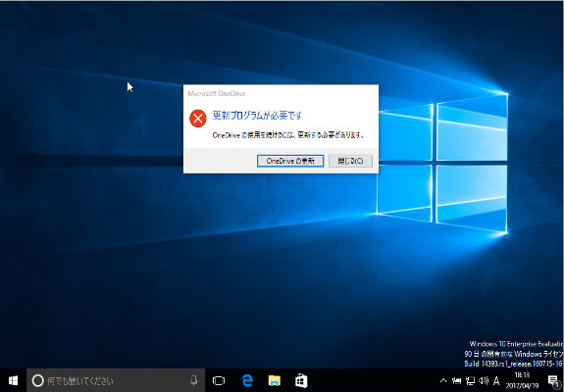Viewport: 564px width, 392px height.
Task: Click the Cortana microphone icon
Action: 193,380
